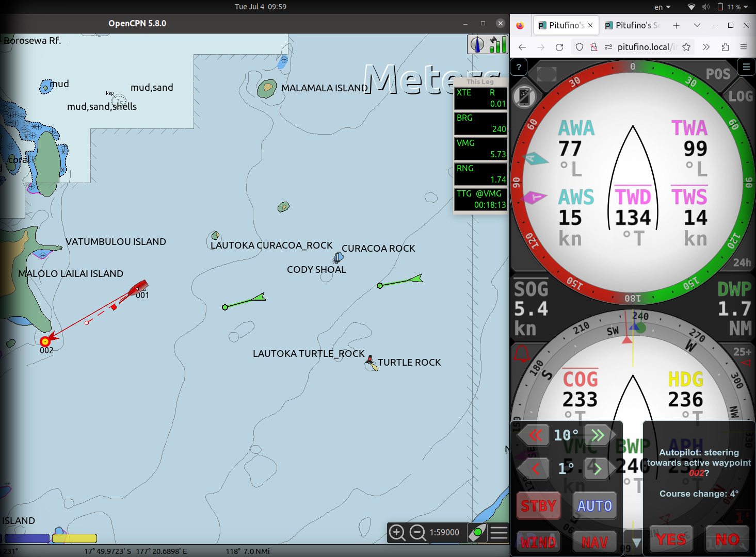Select the blue chart bar segment

(26, 538)
